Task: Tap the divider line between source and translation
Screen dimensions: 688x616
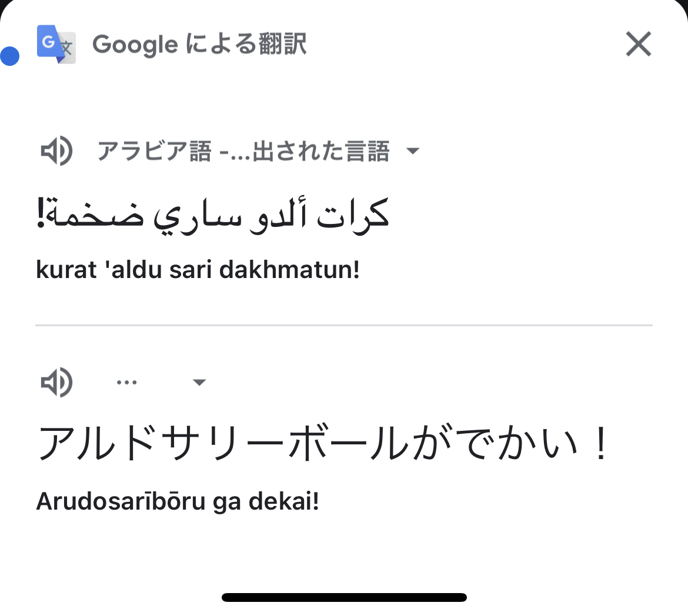Action: point(344,325)
